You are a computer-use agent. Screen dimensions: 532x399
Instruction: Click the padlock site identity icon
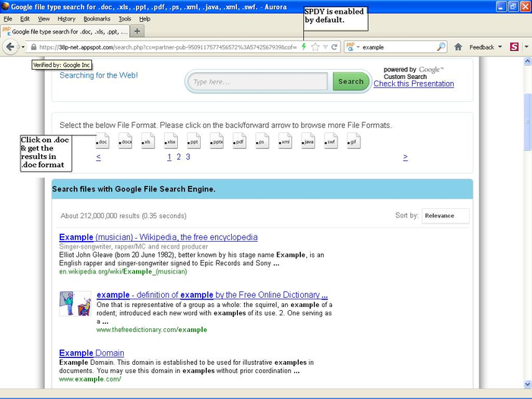click(33, 47)
